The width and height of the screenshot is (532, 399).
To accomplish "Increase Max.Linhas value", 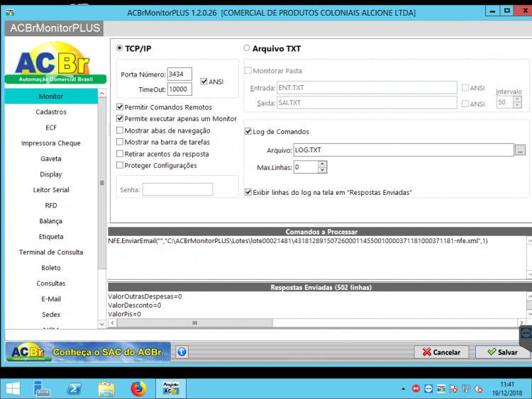I will point(322,164).
